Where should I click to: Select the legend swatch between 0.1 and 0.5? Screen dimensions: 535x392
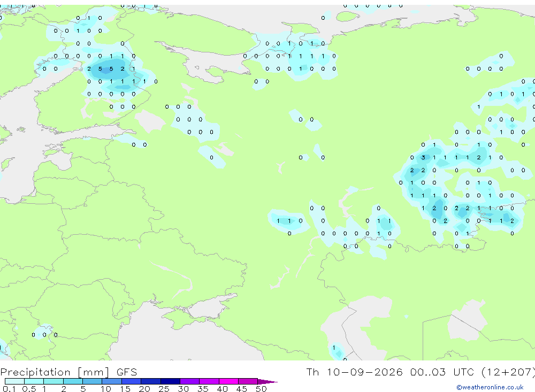(14, 381)
